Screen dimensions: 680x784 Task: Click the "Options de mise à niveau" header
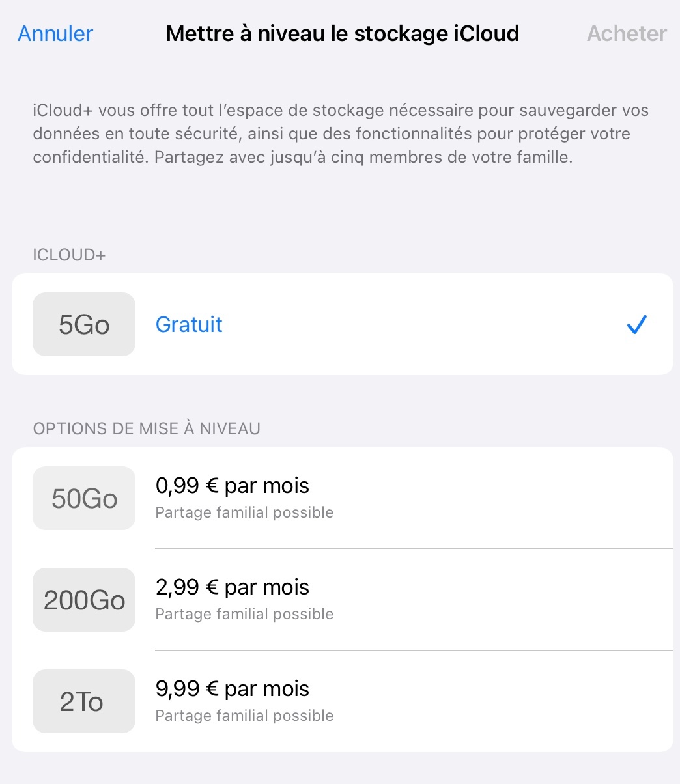[147, 429]
